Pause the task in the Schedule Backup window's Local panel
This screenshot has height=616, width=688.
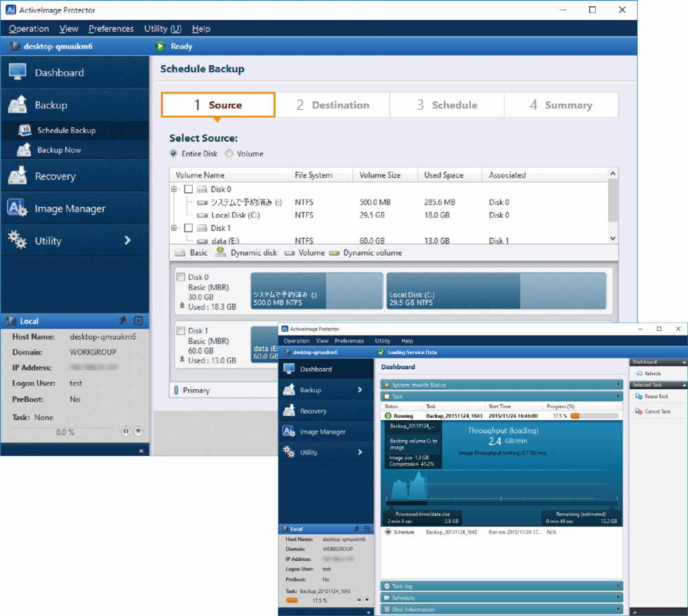(126, 432)
